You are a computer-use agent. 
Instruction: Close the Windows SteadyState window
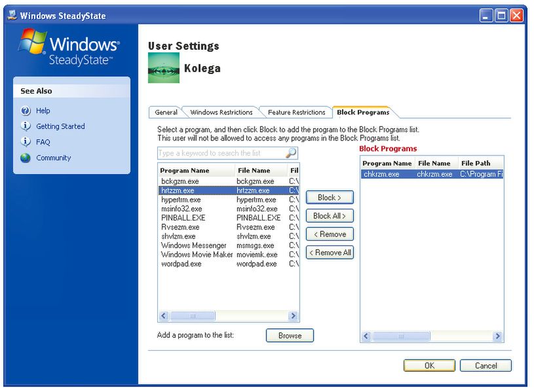[x=516, y=16]
